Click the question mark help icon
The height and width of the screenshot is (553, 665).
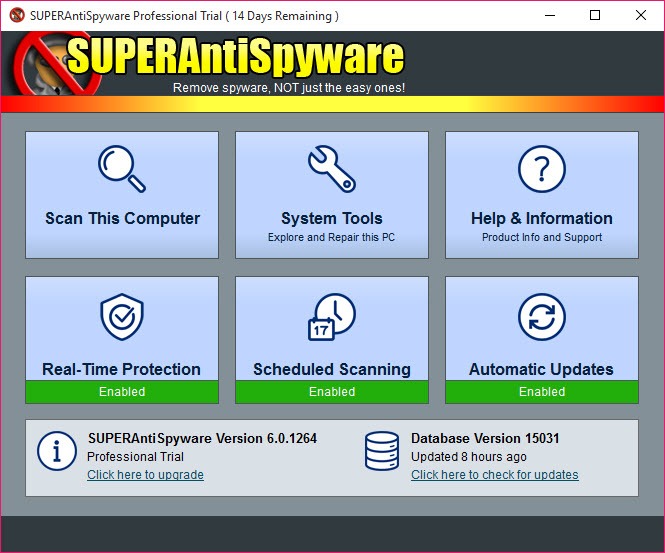point(541,168)
